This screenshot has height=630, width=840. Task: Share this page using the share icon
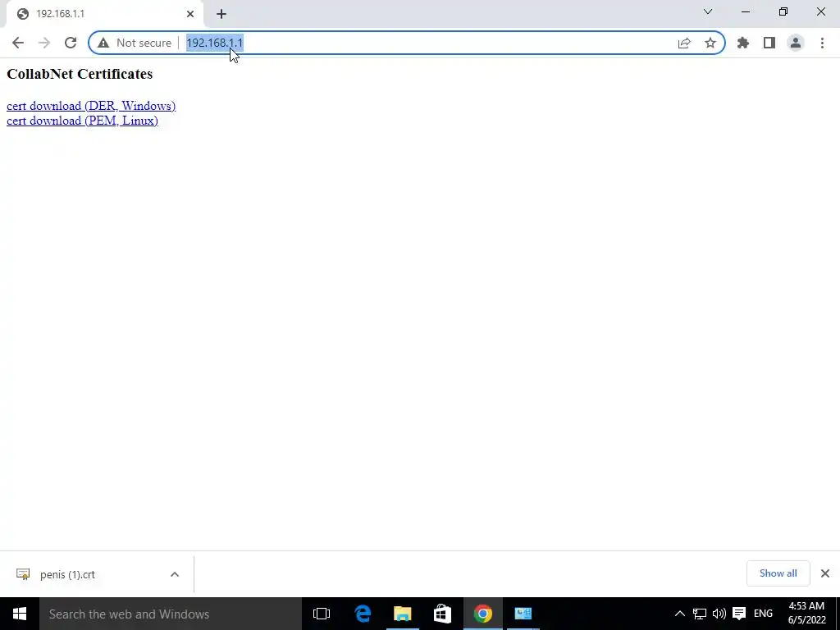684,43
